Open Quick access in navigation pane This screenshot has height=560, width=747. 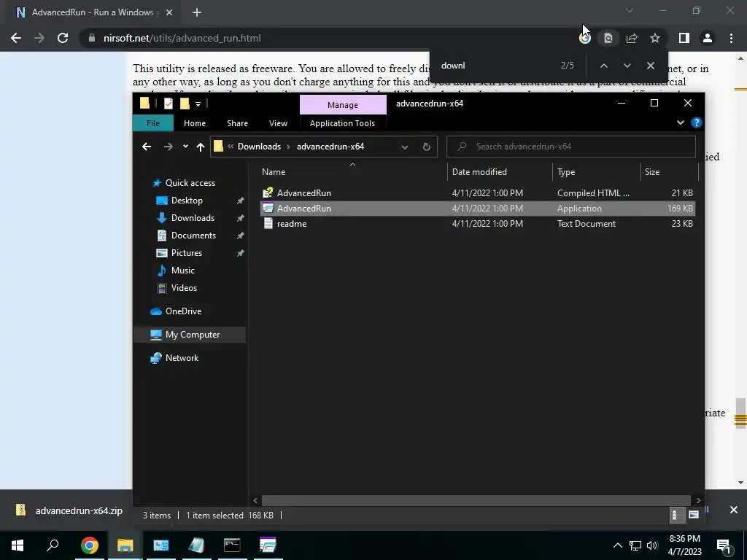190,183
